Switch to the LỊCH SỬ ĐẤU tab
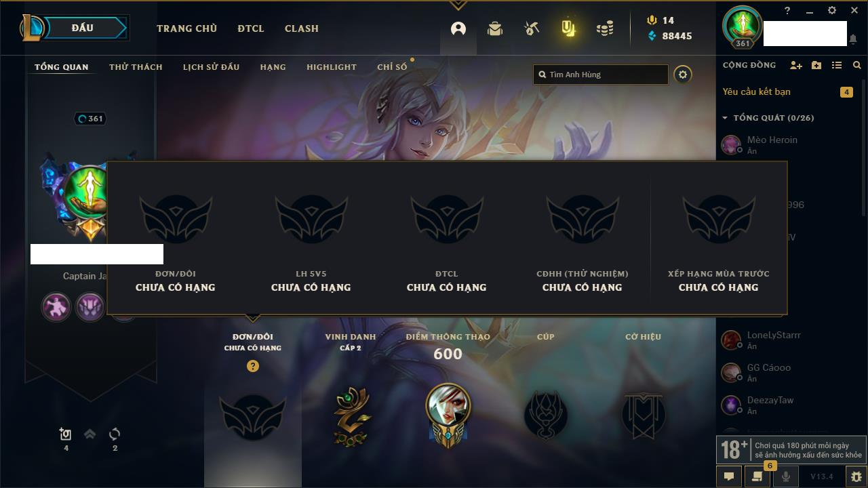The image size is (868, 488). [x=211, y=67]
